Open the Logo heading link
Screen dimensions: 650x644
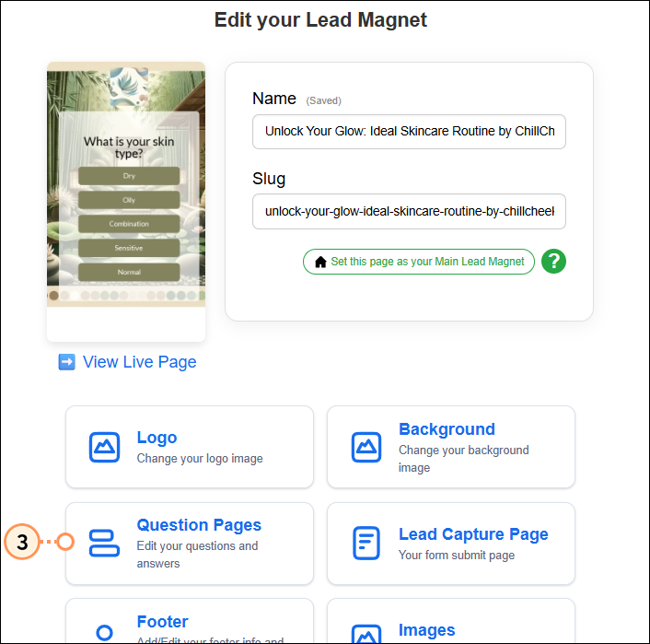click(x=157, y=438)
